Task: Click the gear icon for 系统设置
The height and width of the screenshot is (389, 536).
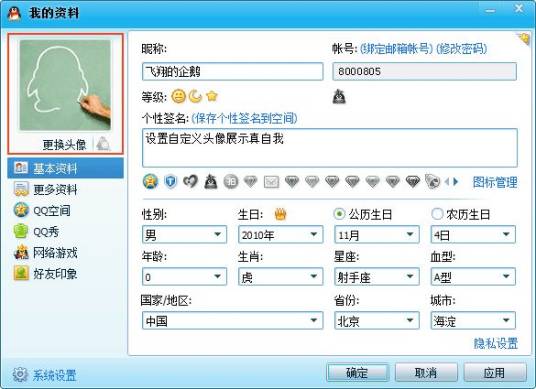Action: coord(20,375)
